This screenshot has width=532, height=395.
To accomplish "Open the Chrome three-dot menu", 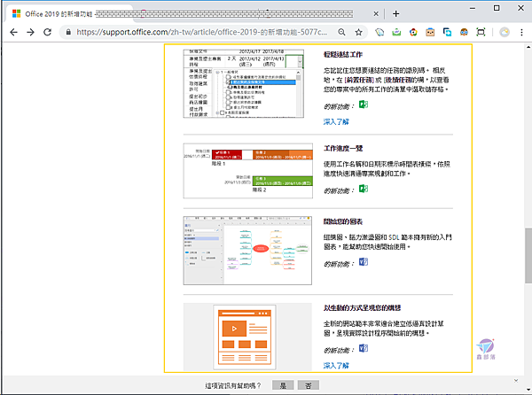I will [x=521, y=32].
